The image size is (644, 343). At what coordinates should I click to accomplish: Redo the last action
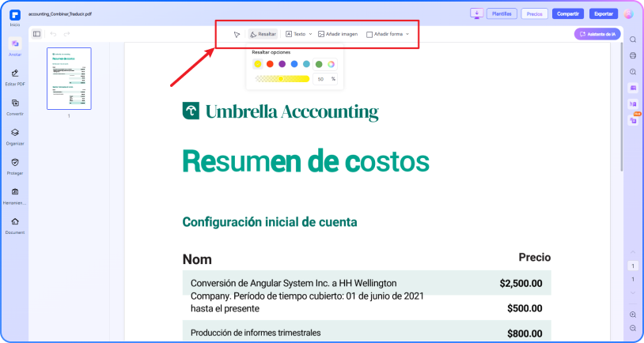pos(66,34)
